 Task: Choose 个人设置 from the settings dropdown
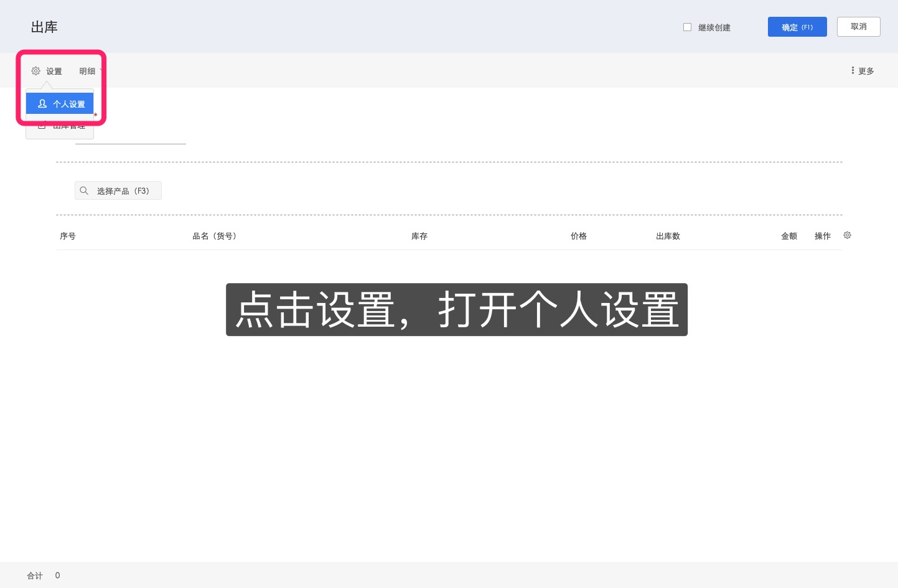tap(60, 104)
